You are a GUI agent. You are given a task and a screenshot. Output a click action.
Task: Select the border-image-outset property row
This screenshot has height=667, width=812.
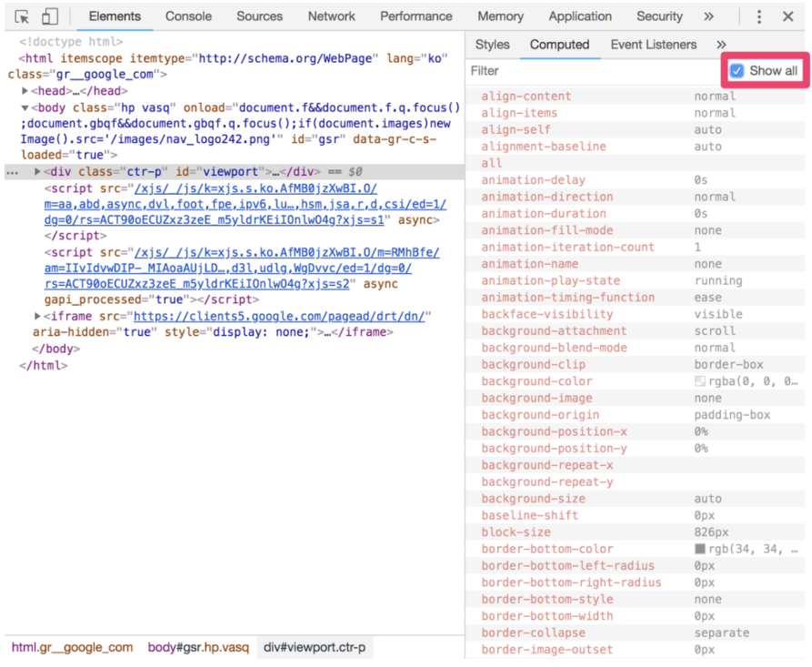coord(635,650)
